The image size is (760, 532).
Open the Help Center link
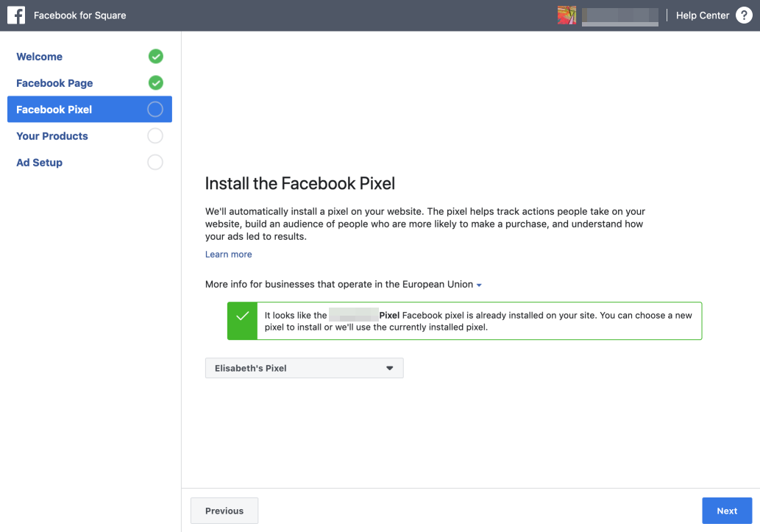click(x=703, y=15)
